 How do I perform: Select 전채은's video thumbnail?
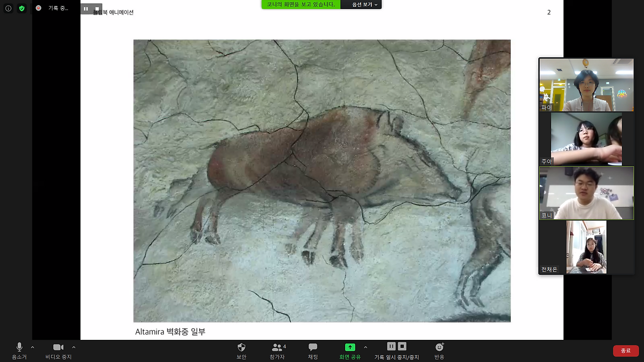(587, 247)
